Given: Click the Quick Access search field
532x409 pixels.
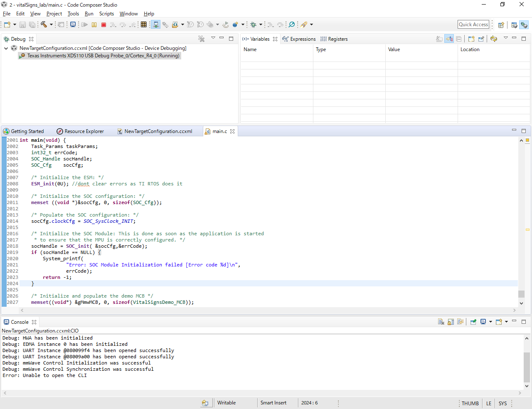Looking at the screenshot, I should 473,25.
